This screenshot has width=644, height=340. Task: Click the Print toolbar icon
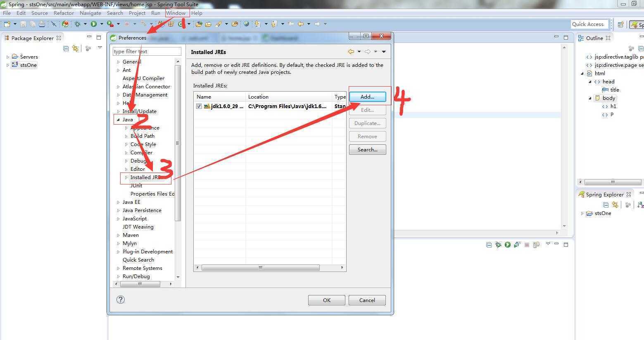(42, 24)
